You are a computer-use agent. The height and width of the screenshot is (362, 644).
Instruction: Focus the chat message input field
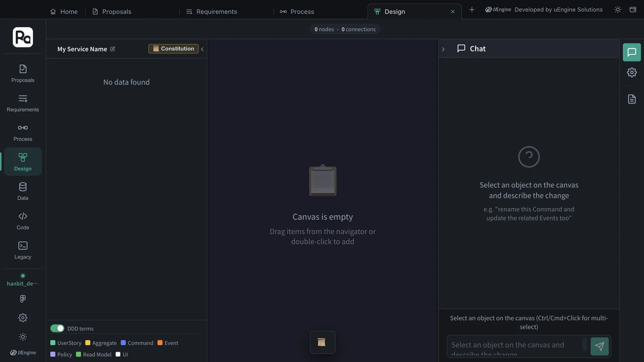click(x=517, y=346)
